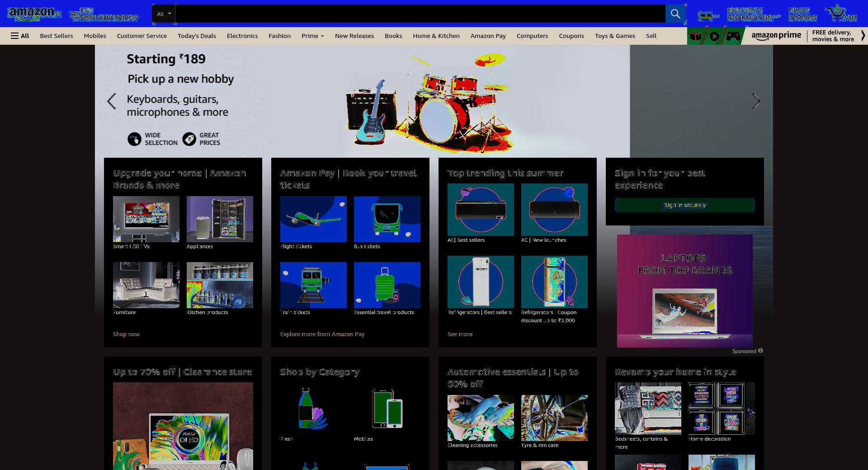Click the Prime gaming controller icon
This screenshot has width=868, height=470.
(733, 36)
